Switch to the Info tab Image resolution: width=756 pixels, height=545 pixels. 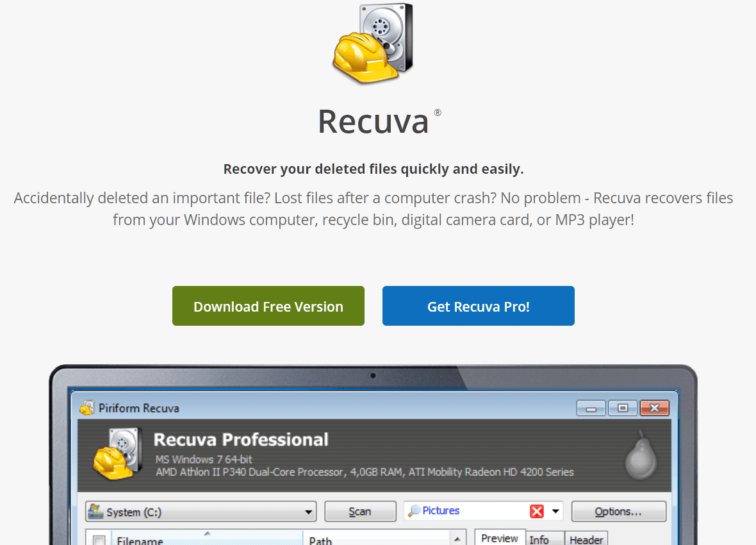(545, 539)
